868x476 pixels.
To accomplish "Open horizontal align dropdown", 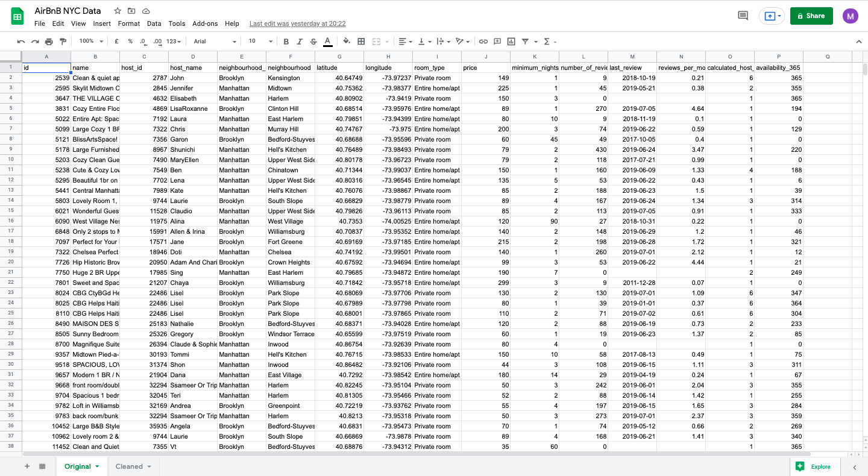I will click(x=406, y=42).
